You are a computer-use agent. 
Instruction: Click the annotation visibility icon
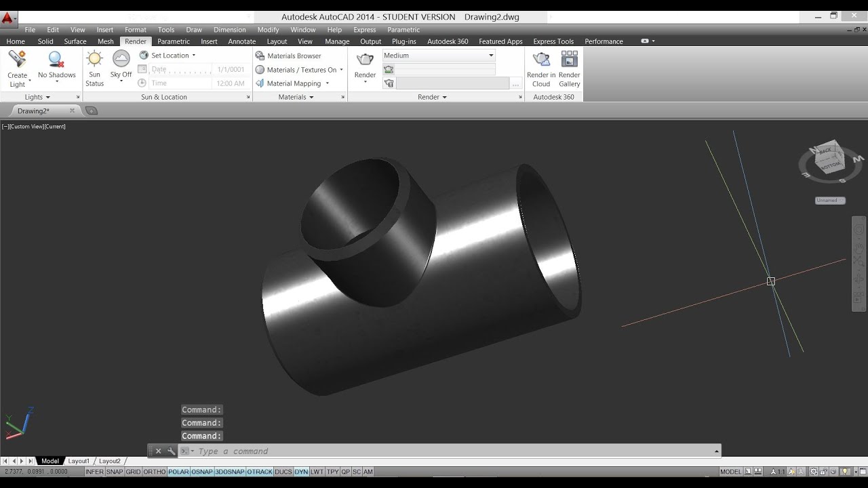791,472
